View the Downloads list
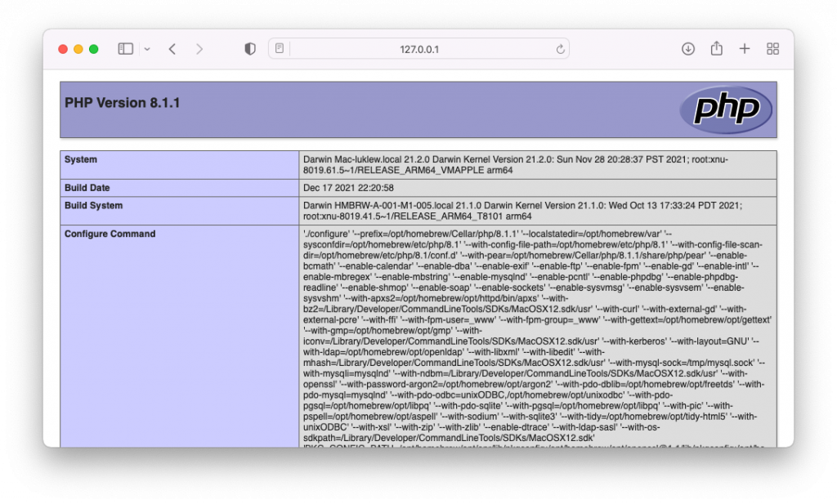 (x=687, y=48)
